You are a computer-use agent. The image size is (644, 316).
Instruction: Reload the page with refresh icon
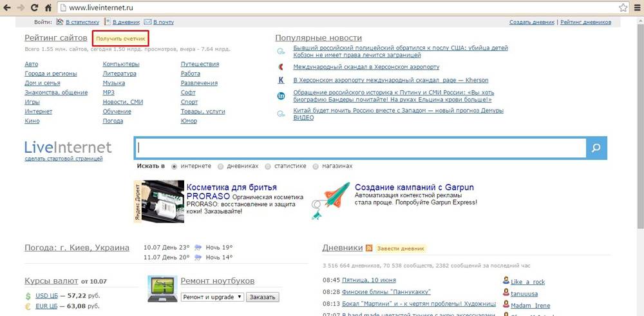35,7
